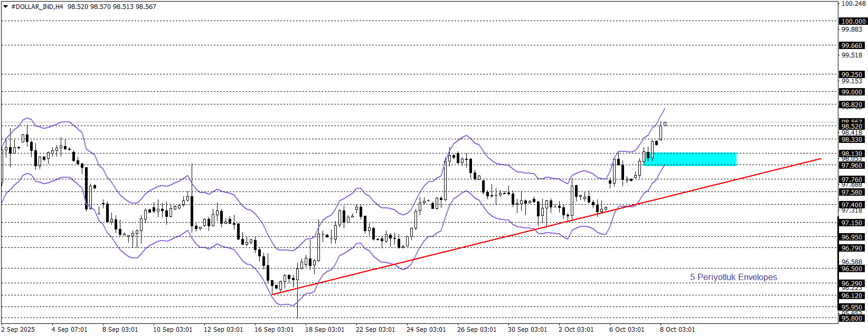The height and width of the screenshot is (336, 868).
Task: Click the '8 Oct 03:01' time axis label
Action: click(x=677, y=330)
